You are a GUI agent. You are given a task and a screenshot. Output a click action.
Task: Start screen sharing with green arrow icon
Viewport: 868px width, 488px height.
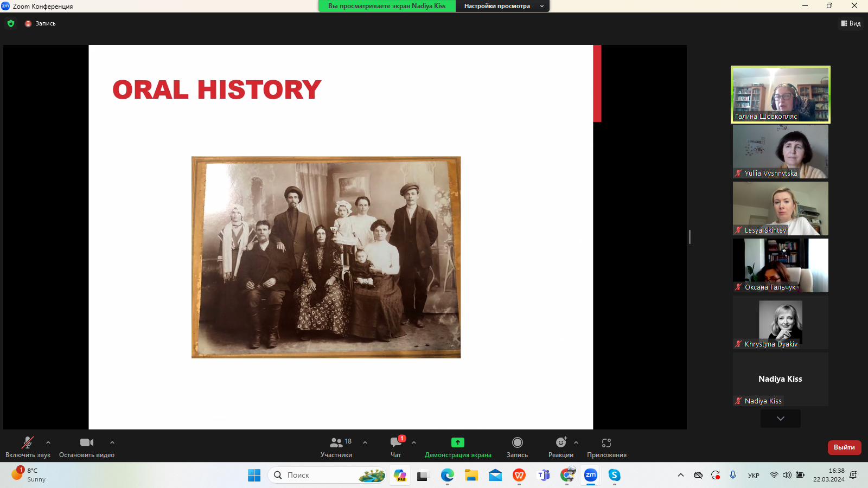coord(458,447)
